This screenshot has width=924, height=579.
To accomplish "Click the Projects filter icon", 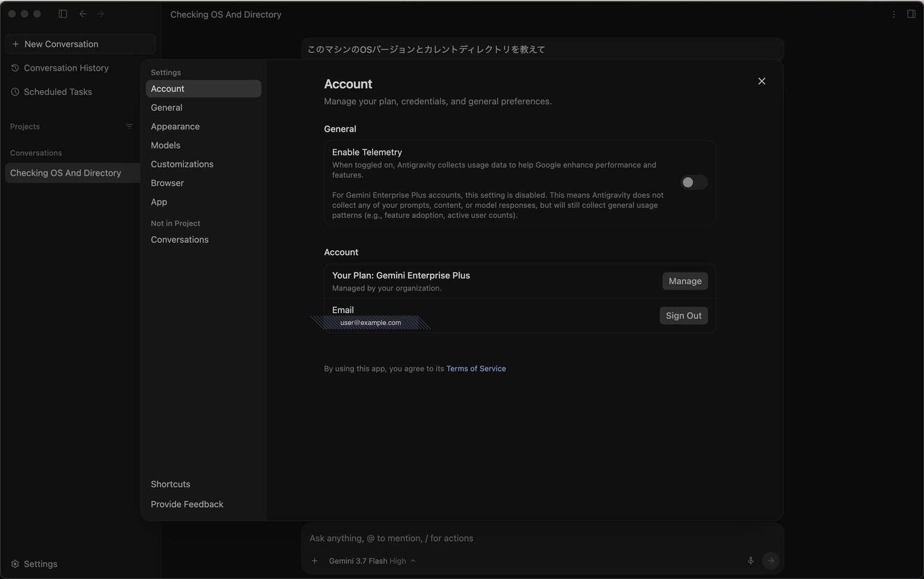I will point(129,127).
